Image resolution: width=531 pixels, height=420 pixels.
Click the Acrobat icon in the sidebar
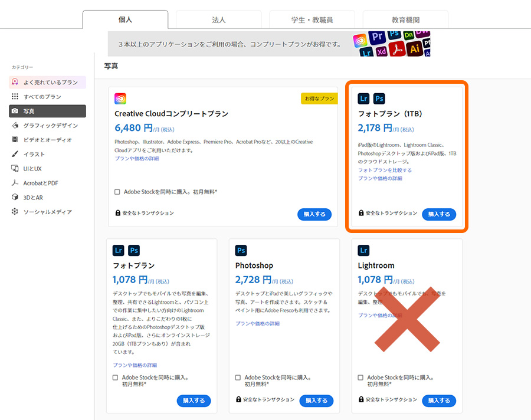pyautogui.click(x=15, y=183)
